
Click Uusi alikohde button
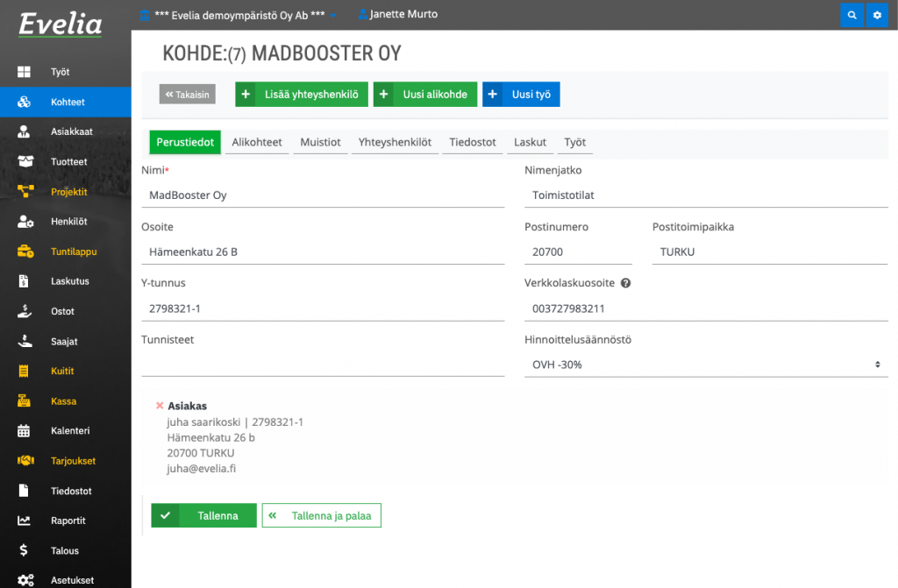pyautogui.click(x=425, y=95)
